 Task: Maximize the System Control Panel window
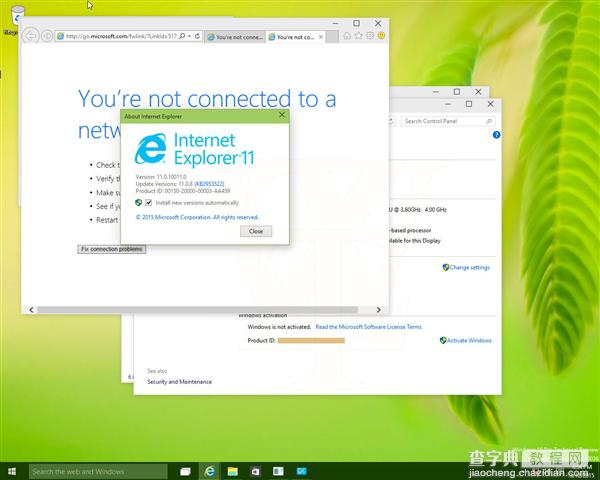[469, 104]
